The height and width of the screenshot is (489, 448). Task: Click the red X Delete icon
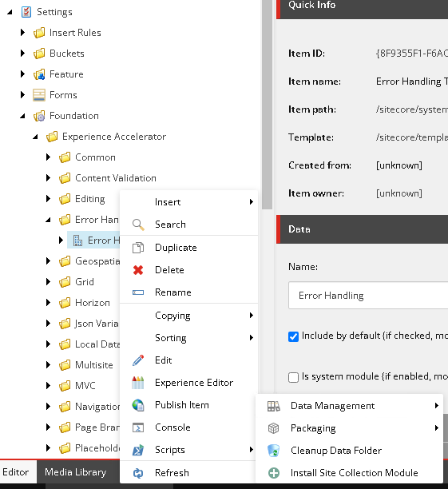point(138,270)
